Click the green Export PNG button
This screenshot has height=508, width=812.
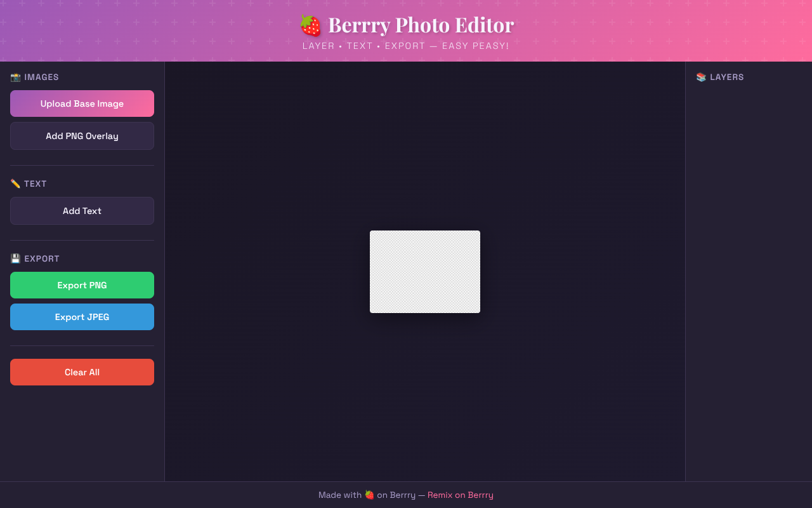click(82, 285)
